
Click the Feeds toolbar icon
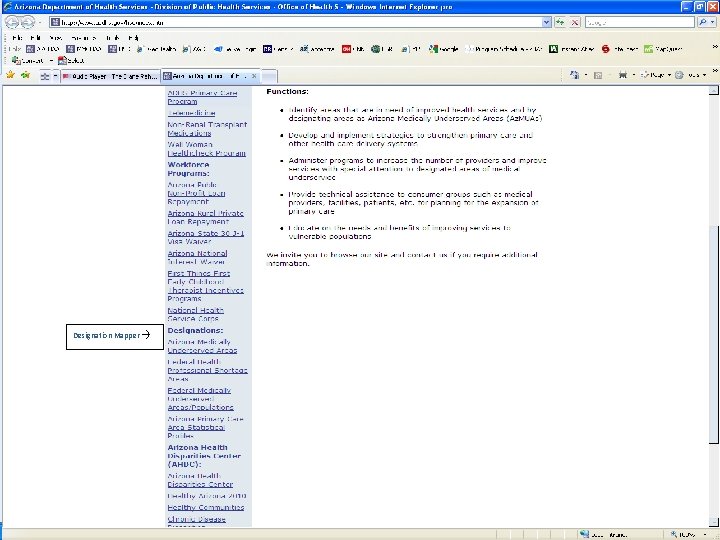[598, 75]
